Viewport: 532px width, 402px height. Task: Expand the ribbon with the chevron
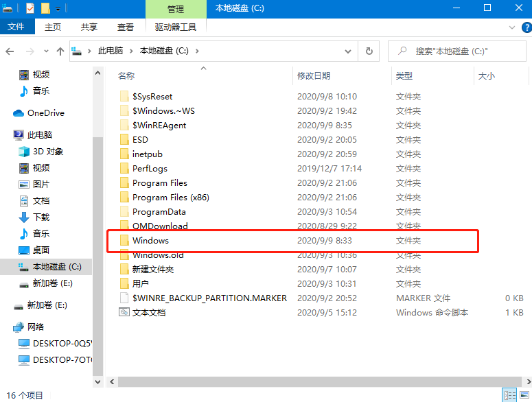click(x=512, y=27)
